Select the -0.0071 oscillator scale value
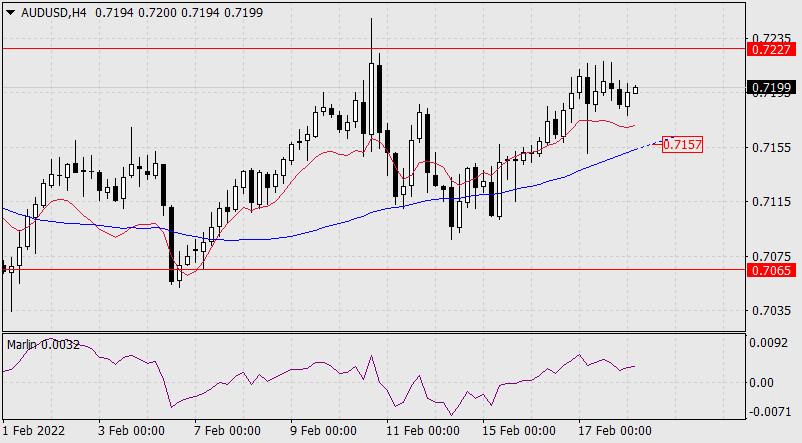Image resolution: width=802 pixels, height=443 pixels. (768, 412)
